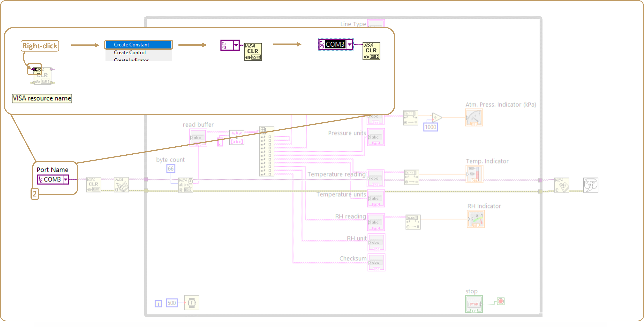Select the Atm. Press. Indicator gauge terminal

tap(474, 118)
